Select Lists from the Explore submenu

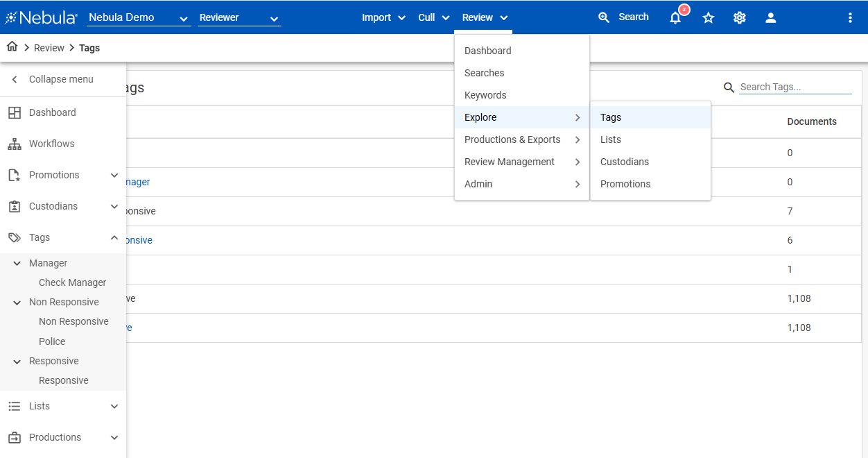coord(611,139)
